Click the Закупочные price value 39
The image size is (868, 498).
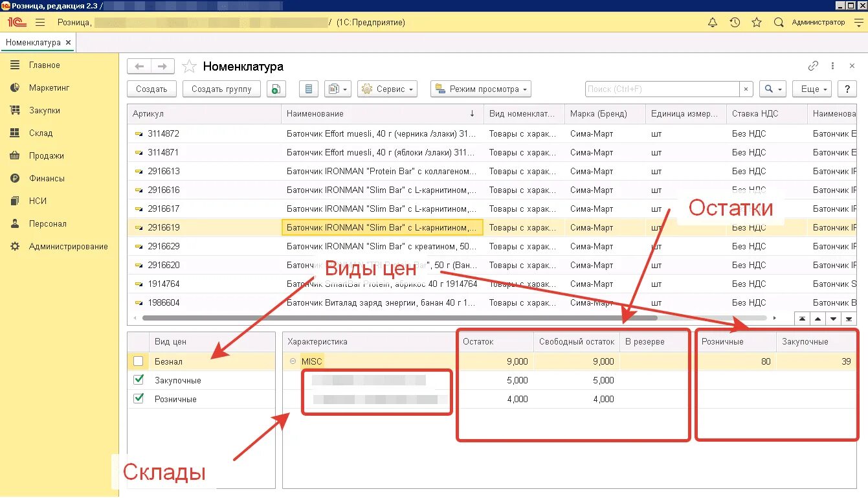coord(846,361)
